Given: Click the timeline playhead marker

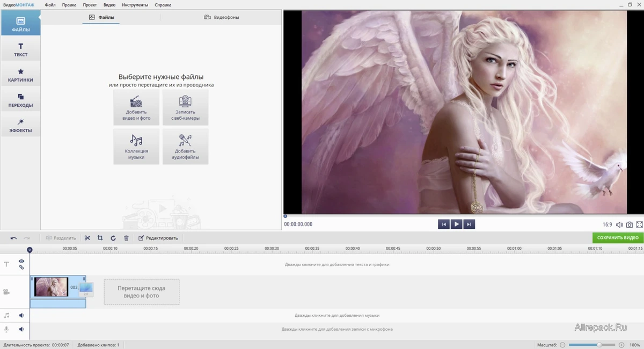Looking at the screenshot, I should (x=30, y=250).
